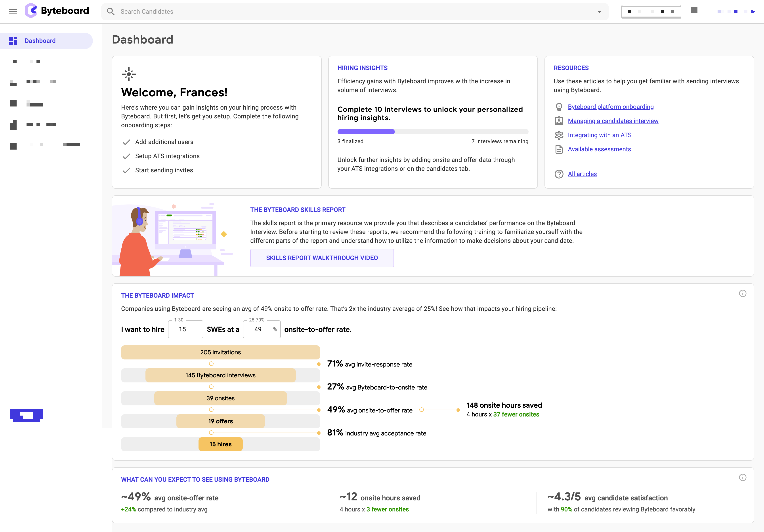Click the Byteboard logo
This screenshot has width=764, height=532.
tap(57, 11)
